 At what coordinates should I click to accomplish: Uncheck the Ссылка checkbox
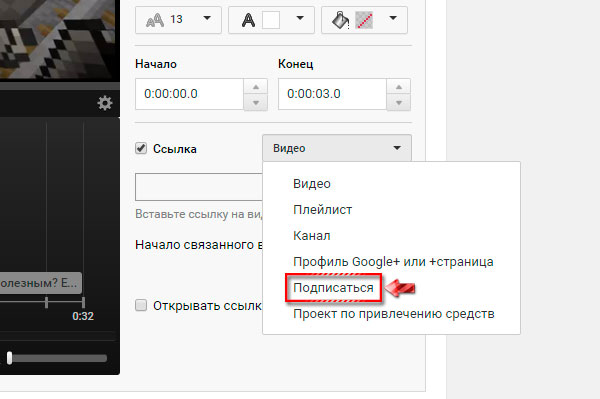(141, 148)
